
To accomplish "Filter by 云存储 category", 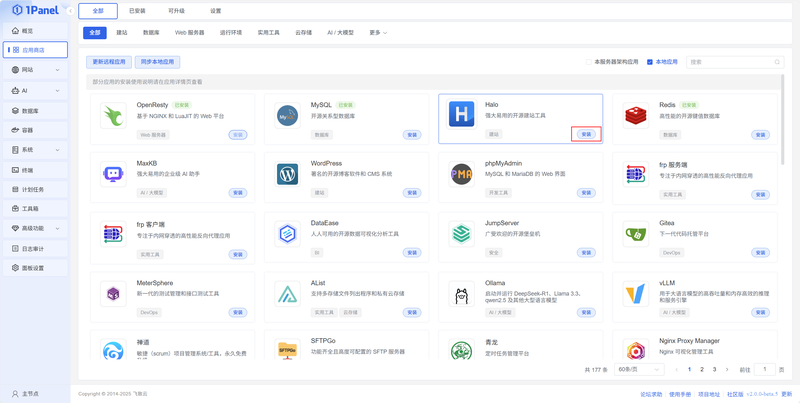I will (304, 33).
